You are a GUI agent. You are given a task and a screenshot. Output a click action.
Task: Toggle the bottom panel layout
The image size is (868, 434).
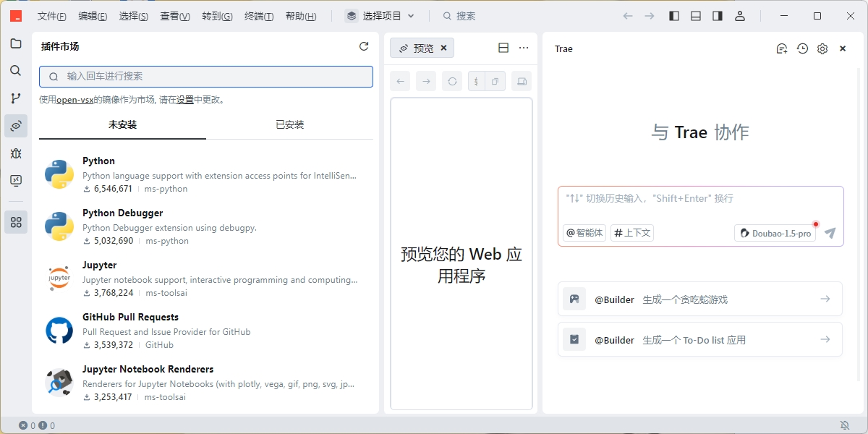(x=696, y=16)
